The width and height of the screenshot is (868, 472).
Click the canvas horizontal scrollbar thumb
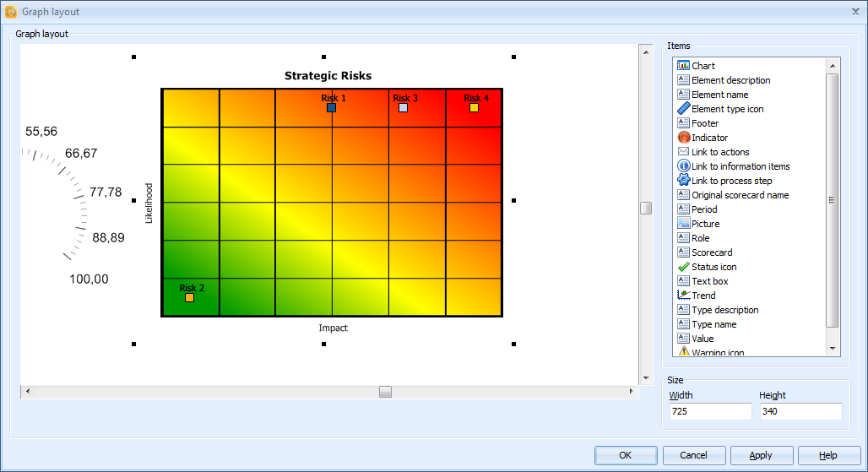[x=385, y=392]
